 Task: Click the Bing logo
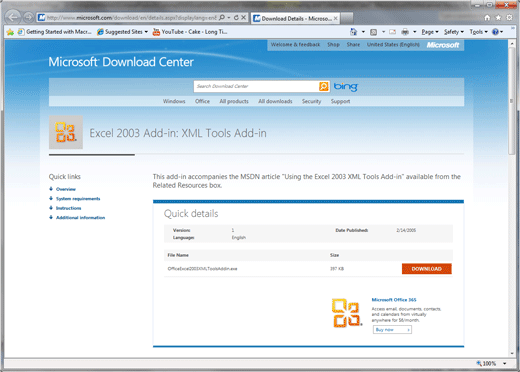[x=346, y=87]
